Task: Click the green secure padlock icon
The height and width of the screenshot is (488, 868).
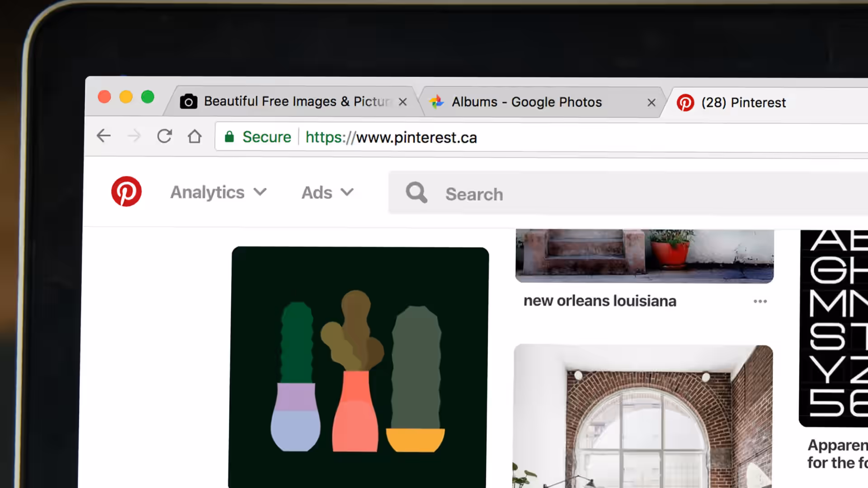Action: pyautogui.click(x=230, y=137)
